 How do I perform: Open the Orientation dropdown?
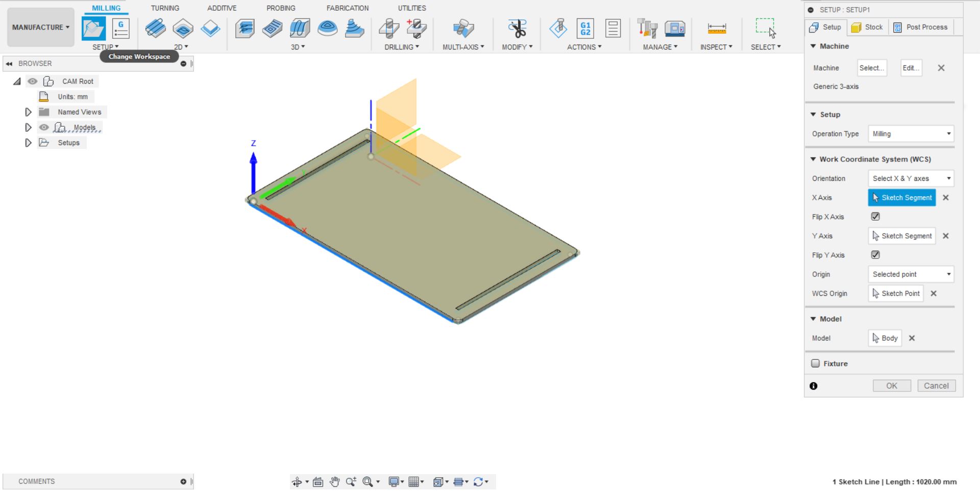(x=911, y=178)
